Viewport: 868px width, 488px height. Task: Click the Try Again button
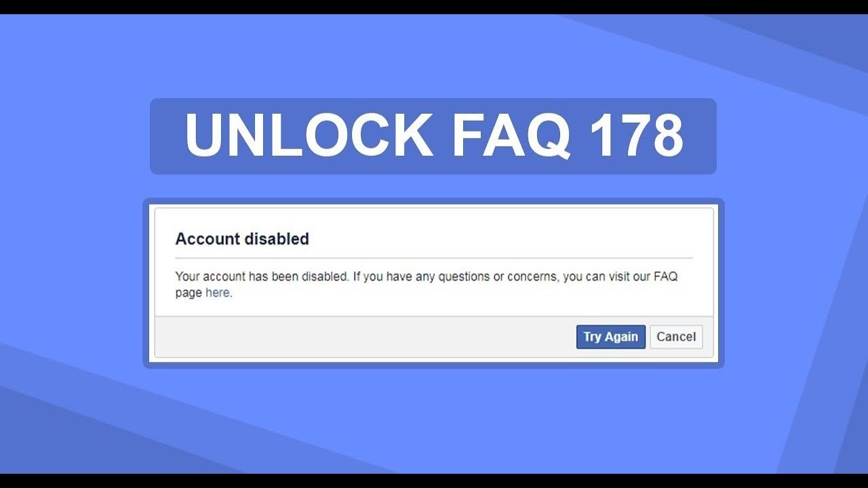(610, 337)
